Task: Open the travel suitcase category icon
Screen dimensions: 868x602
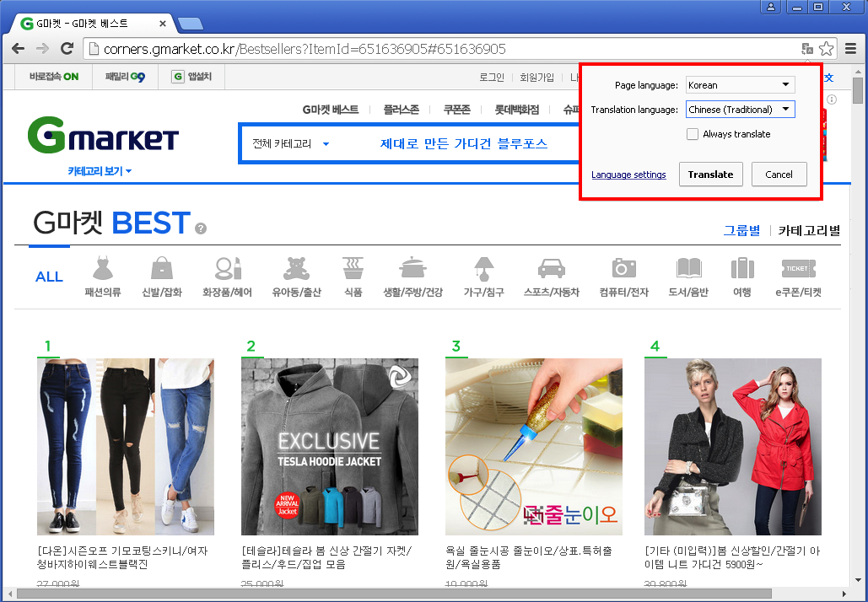Action: [741, 269]
